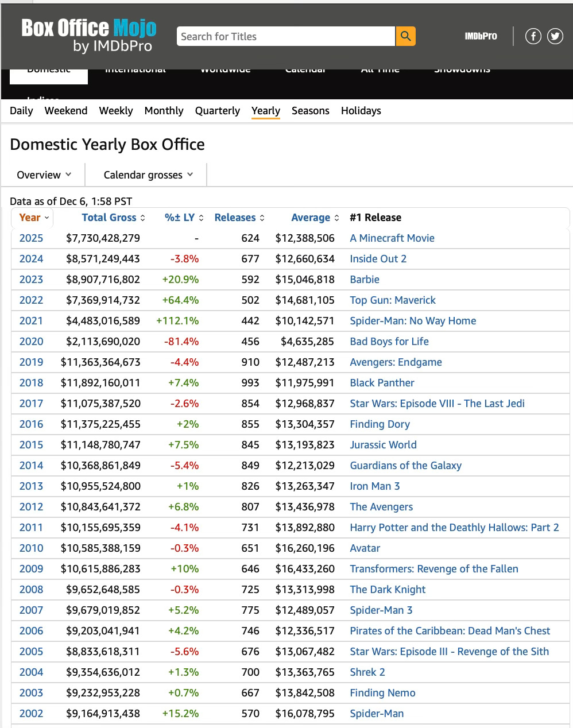Open the 2020 year link

coord(31,342)
